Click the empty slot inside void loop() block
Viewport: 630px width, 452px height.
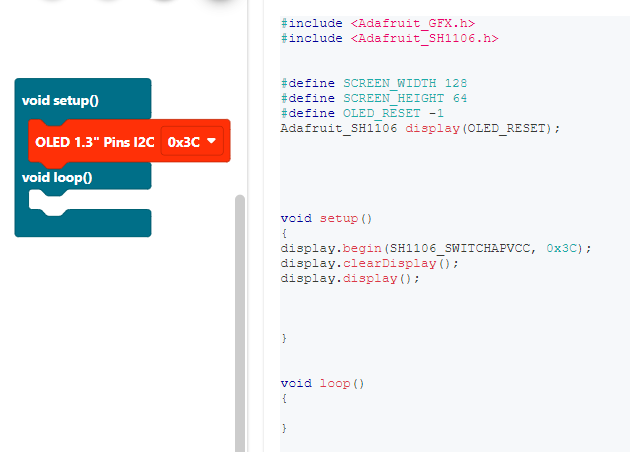click(88, 200)
